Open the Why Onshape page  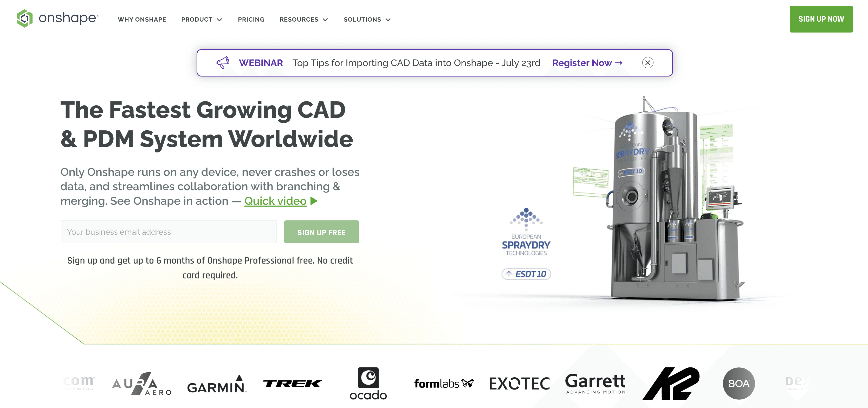pyautogui.click(x=142, y=20)
